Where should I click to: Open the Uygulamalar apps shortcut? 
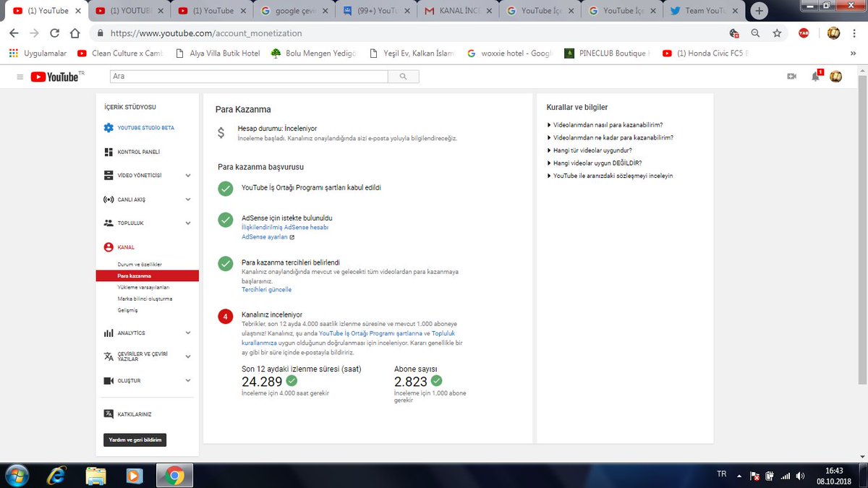(38, 53)
